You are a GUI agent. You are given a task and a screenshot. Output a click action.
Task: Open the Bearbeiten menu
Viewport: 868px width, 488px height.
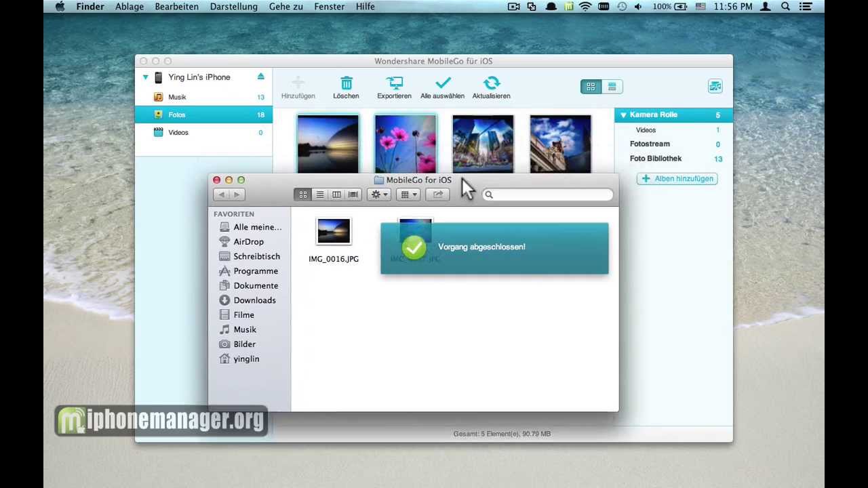click(177, 7)
